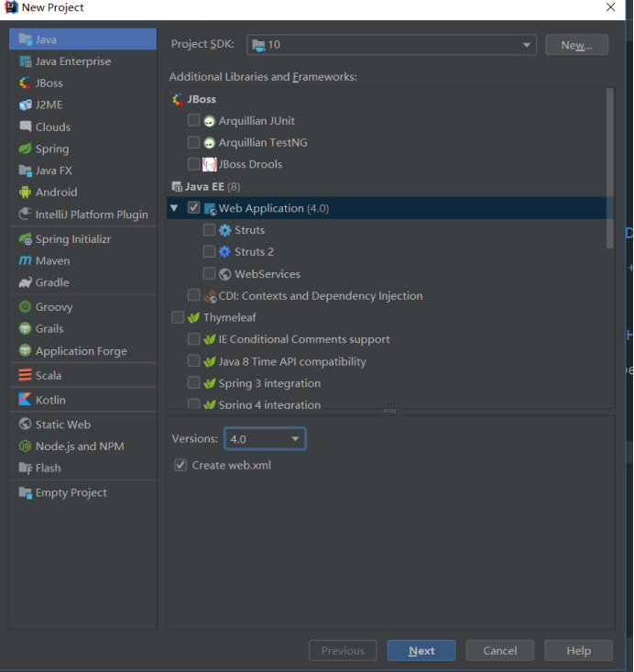Click the Struts 2 gear icon
The image size is (634, 672).
click(224, 251)
